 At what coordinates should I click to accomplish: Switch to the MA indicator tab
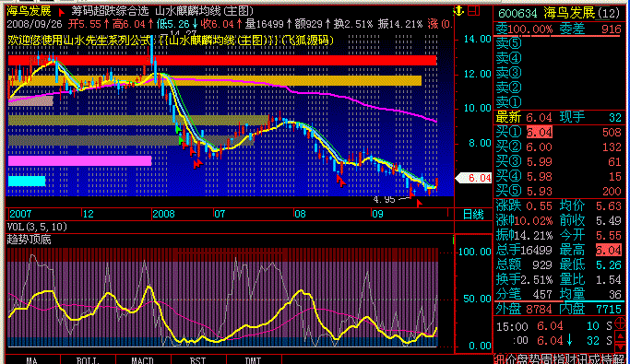32,360
